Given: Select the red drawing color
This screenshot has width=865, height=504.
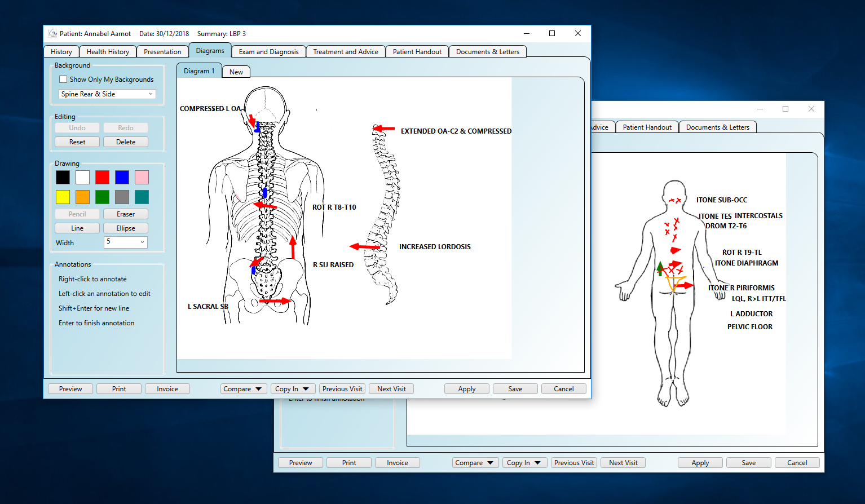Looking at the screenshot, I should click(x=102, y=177).
